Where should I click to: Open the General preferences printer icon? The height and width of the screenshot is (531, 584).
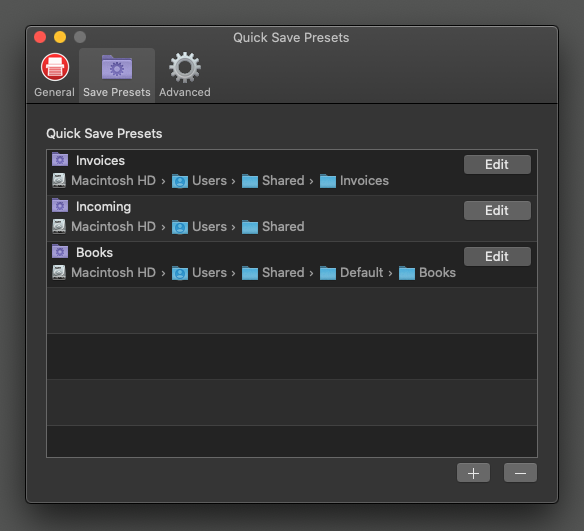55,67
